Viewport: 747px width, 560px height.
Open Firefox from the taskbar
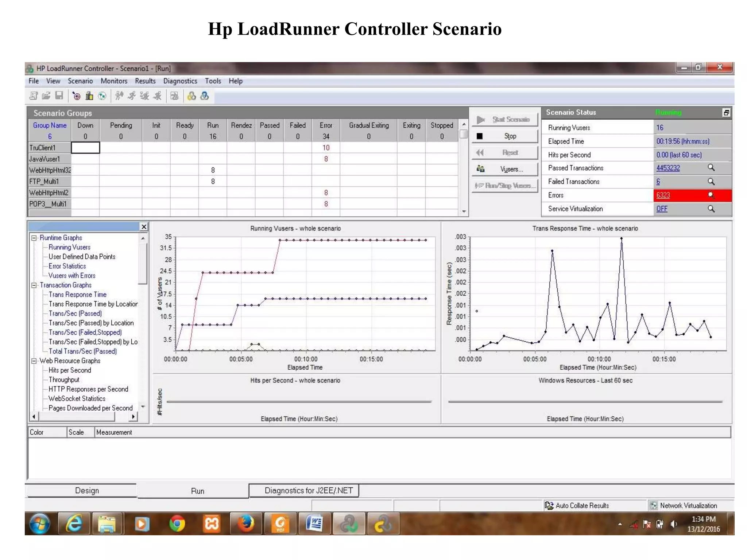245,524
